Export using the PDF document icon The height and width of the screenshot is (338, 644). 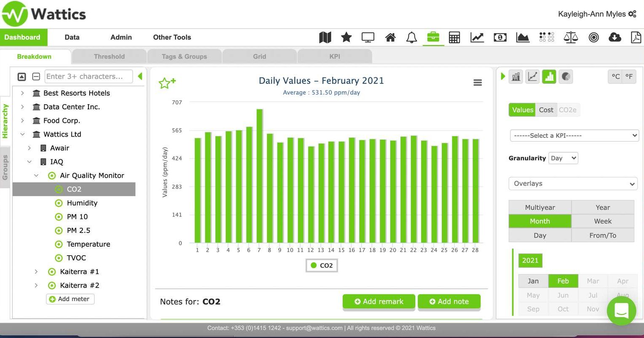tap(636, 37)
